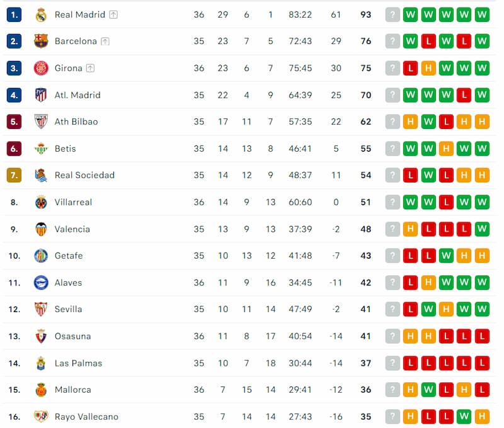Click the arrow icon beside Real Madrid
Screen dimensions: 504x428
tap(113, 14)
